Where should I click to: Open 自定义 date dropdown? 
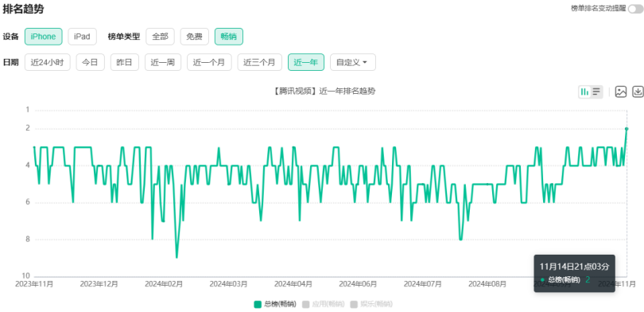353,62
